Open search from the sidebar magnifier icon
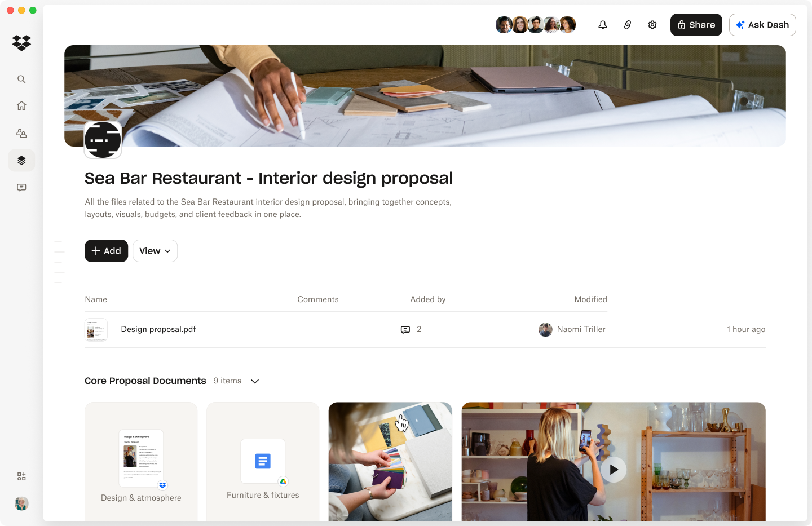This screenshot has height=526, width=812. [21, 79]
